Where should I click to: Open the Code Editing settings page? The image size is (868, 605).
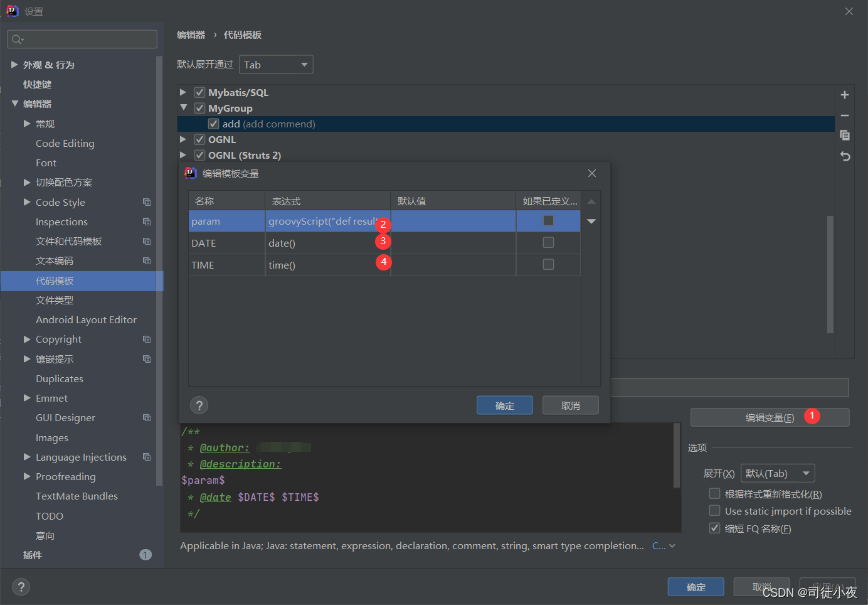pos(65,143)
